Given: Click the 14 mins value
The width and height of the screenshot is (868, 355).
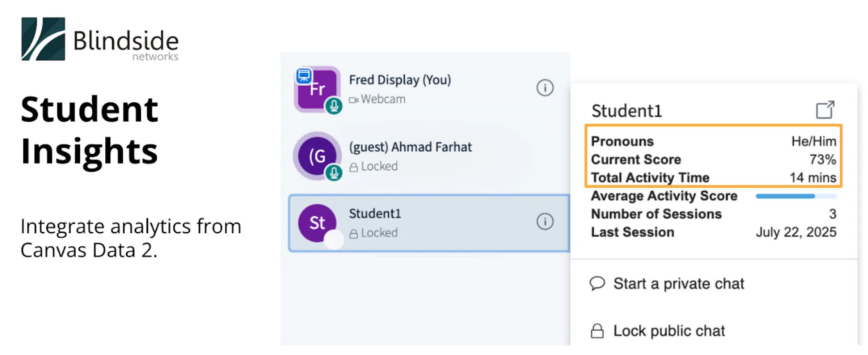Looking at the screenshot, I should (x=813, y=177).
